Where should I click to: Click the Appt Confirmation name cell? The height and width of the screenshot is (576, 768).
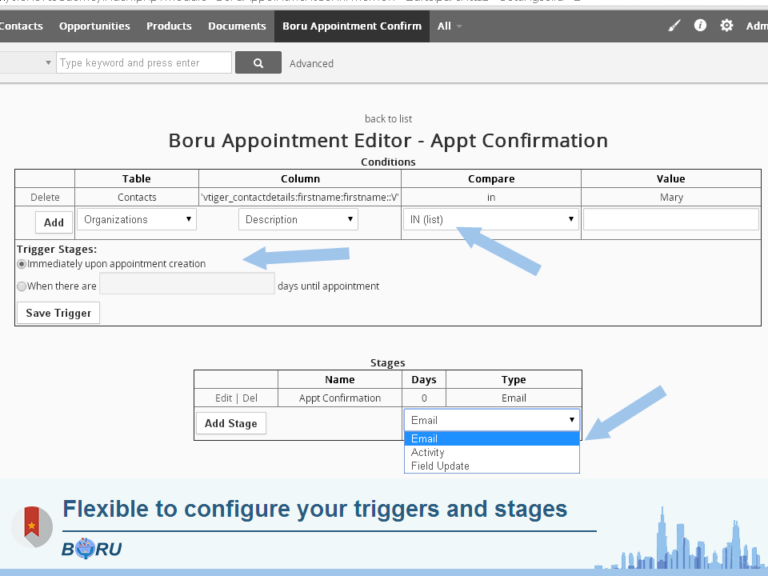tap(340, 398)
